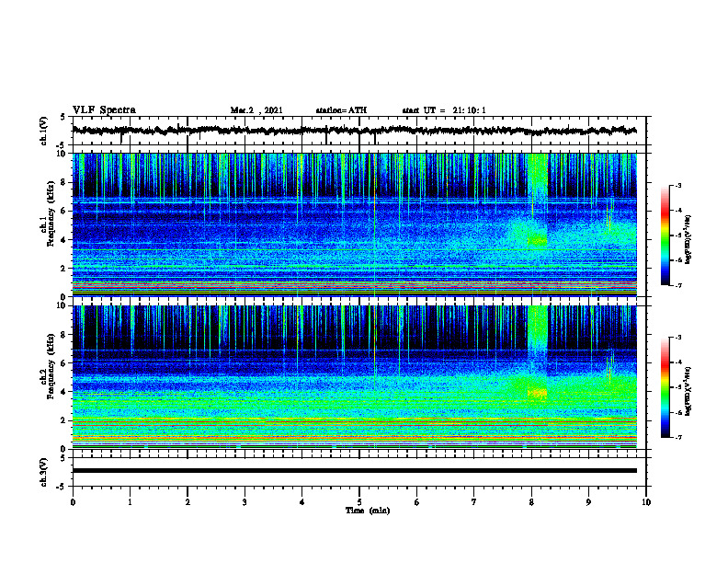Click the ch.1 spectrogram color bar
The image size is (728, 563).
click(665, 236)
